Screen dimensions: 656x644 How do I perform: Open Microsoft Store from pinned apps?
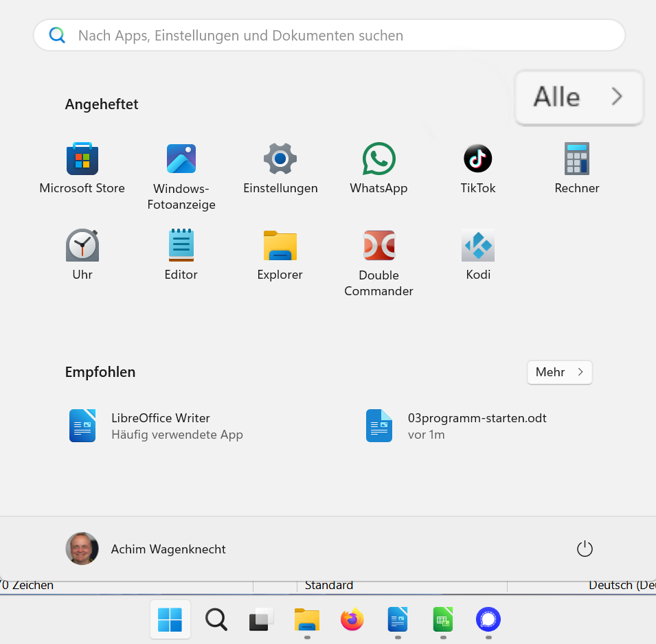pos(82,168)
